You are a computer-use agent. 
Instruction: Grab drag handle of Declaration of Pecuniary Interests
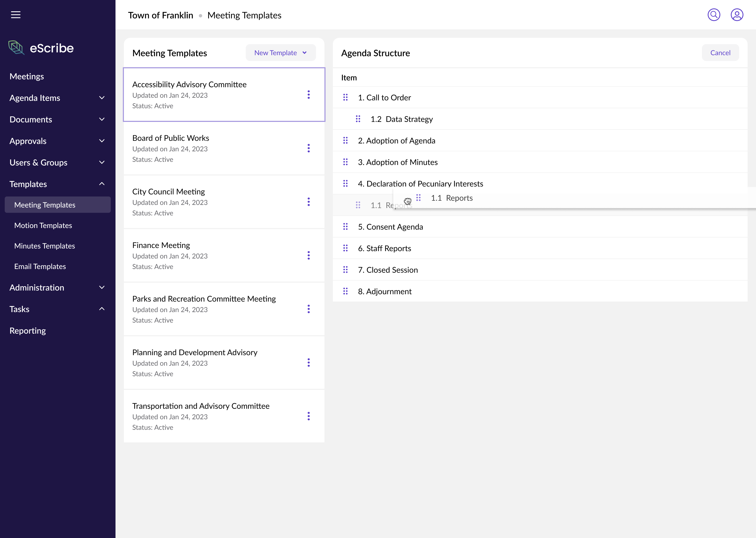point(345,184)
